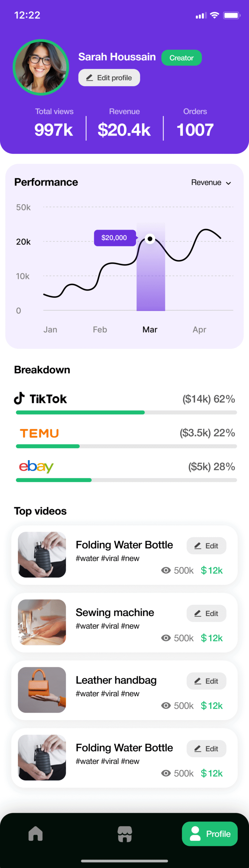The image size is (249, 868).
Task: Expand the Revenue dropdown chevron
Action: 229,183
